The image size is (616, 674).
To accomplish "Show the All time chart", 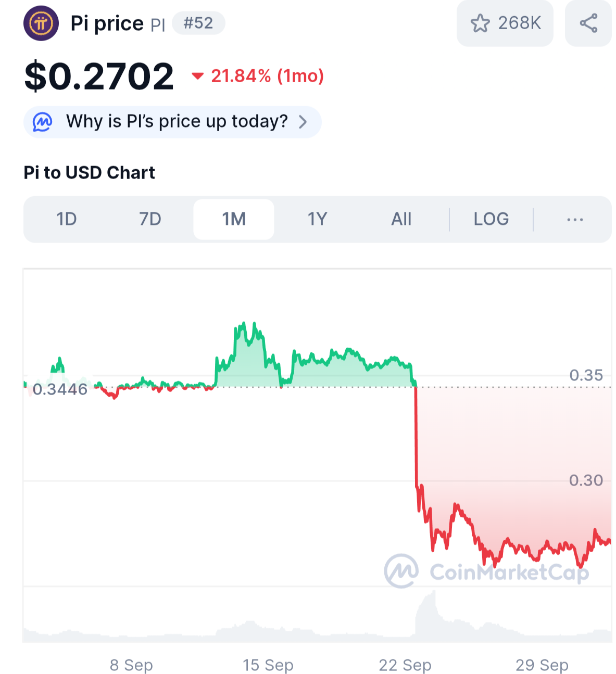I will point(401,219).
